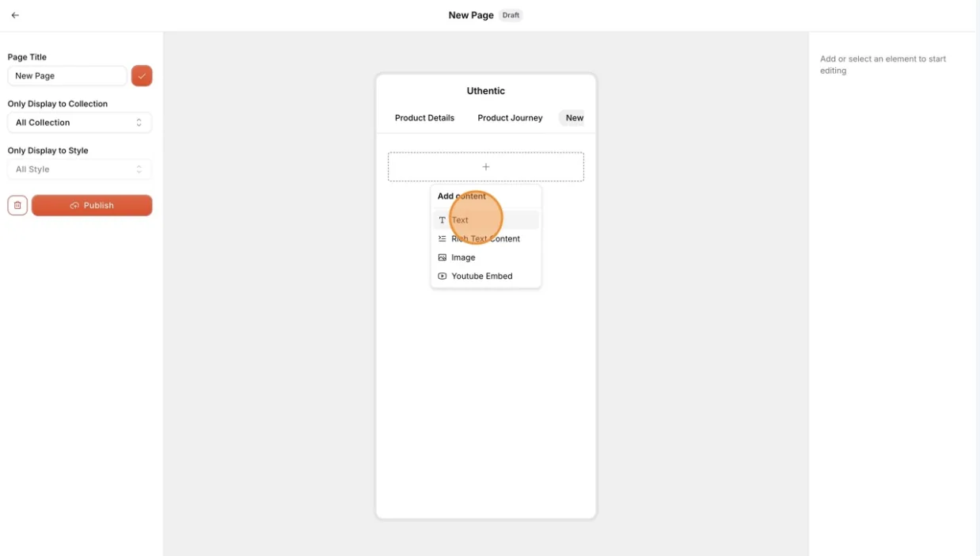This screenshot has width=980, height=556.
Task: Click the New Page heading text
Action: 471,15
